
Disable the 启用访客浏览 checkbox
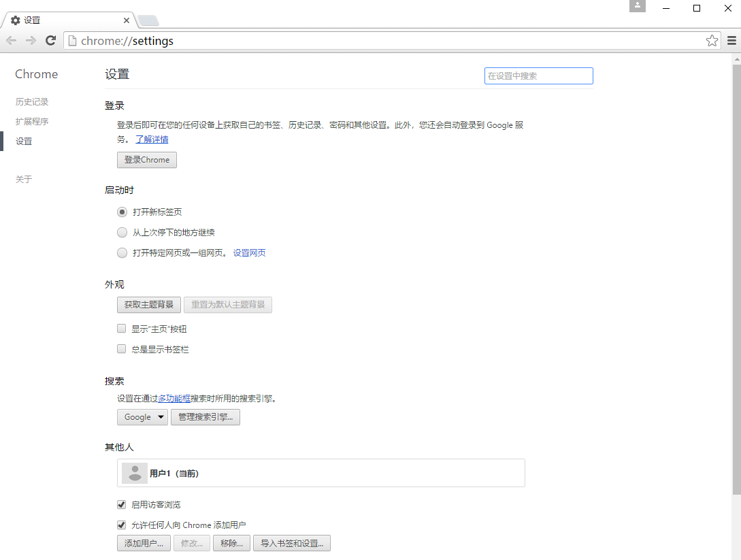(x=121, y=504)
